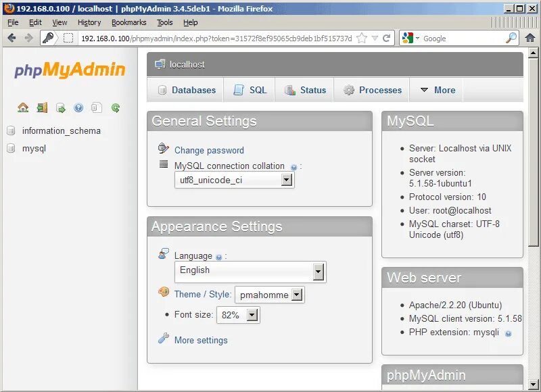Open the pmahomme theme dropdown
The height and width of the screenshot is (392, 541).
269,295
